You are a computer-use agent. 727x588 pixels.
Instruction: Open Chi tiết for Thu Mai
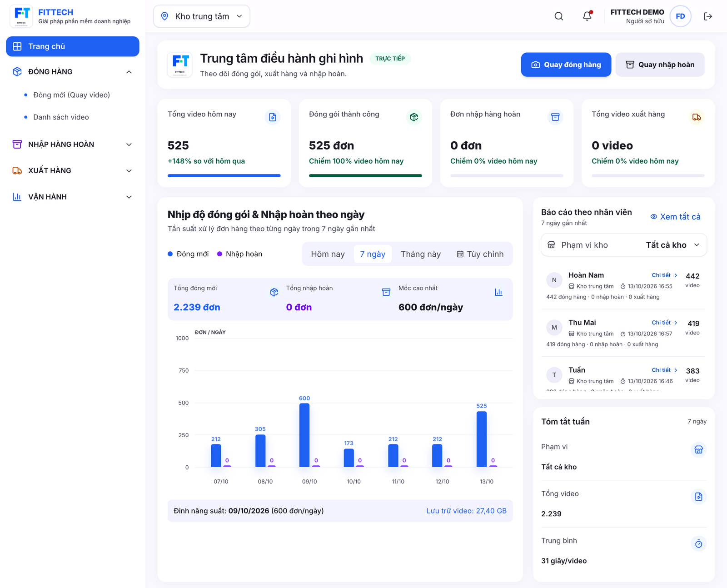pyautogui.click(x=664, y=323)
